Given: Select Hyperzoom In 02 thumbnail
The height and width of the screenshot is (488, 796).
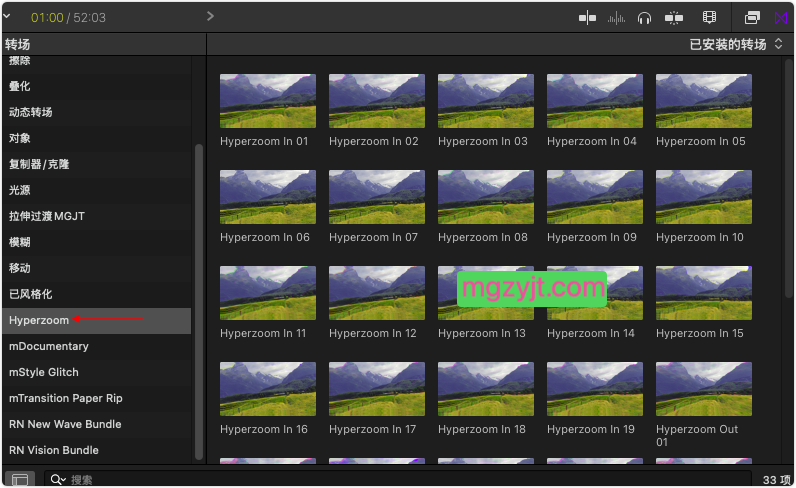Looking at the screenshot, I should (377, 101).
